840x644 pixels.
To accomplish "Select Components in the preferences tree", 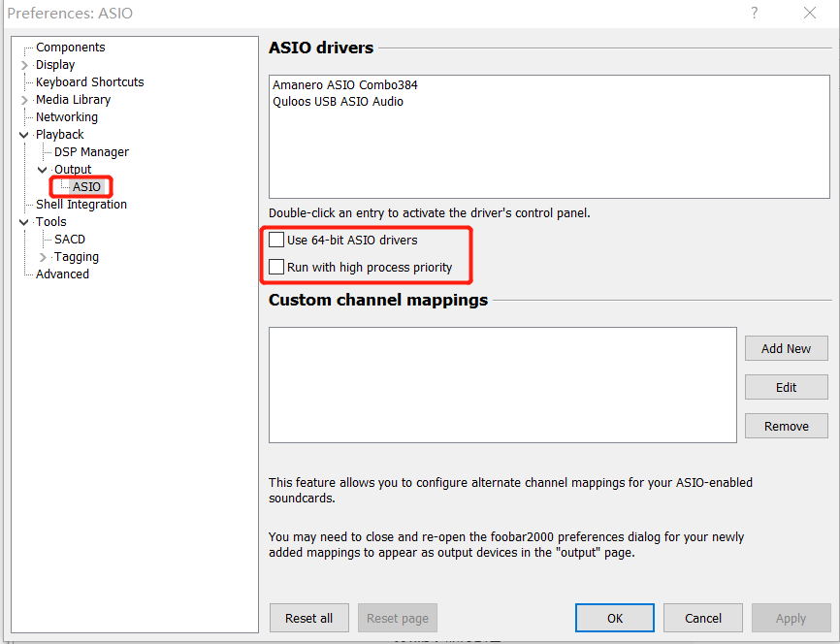I will coord(70,48).
